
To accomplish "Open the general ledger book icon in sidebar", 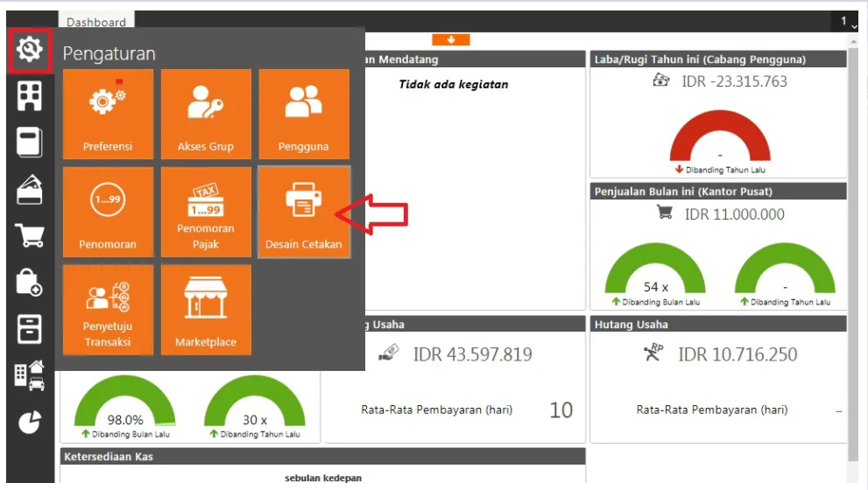I will pos(29,142).
